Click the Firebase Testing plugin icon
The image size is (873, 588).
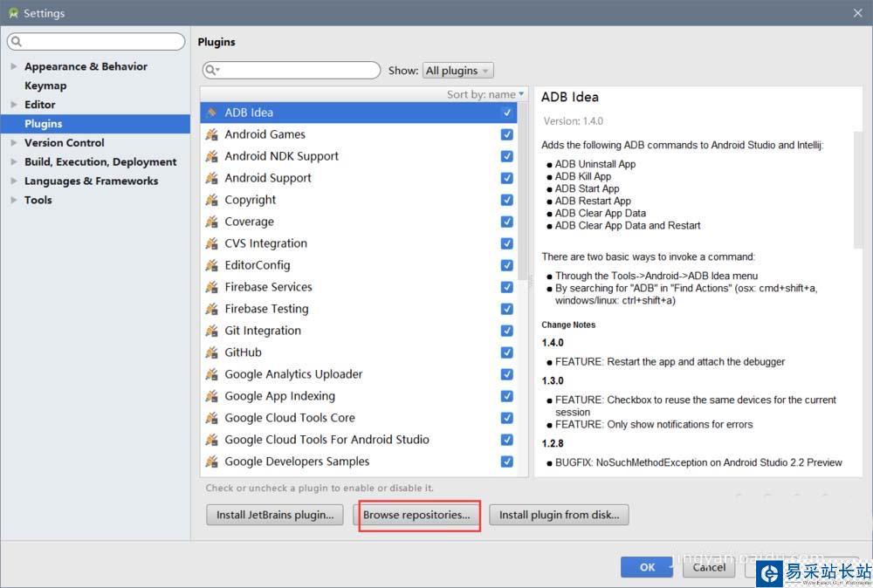211,309
